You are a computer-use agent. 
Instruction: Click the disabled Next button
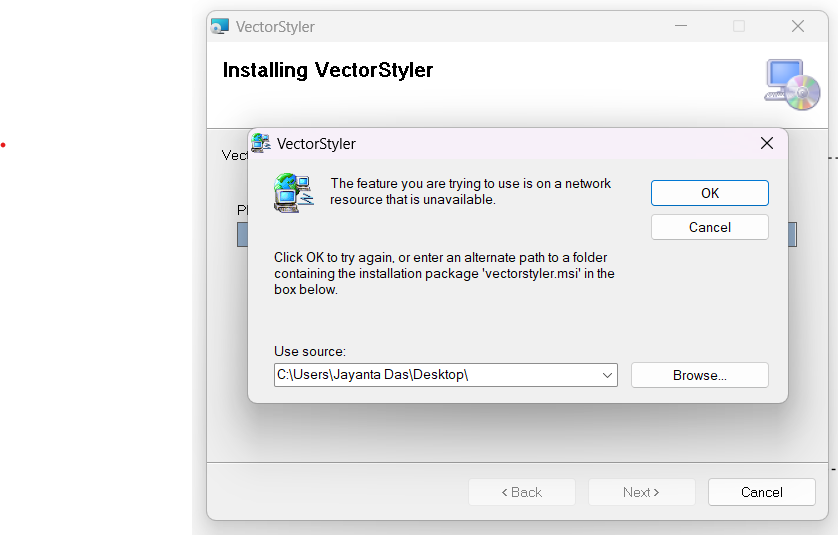pyautogui.click(x=641, y=492)
